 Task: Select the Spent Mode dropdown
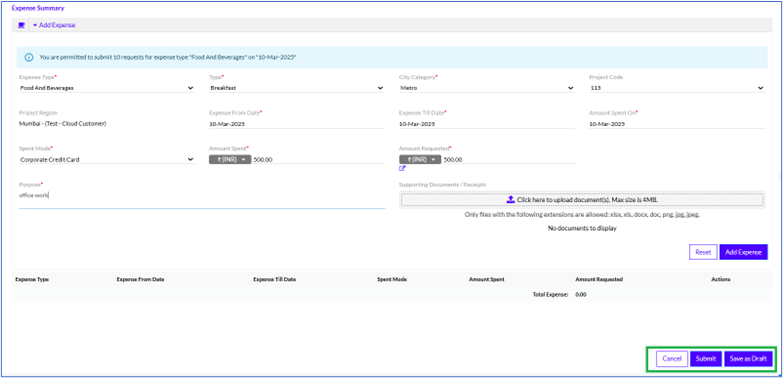pos(107,160)
